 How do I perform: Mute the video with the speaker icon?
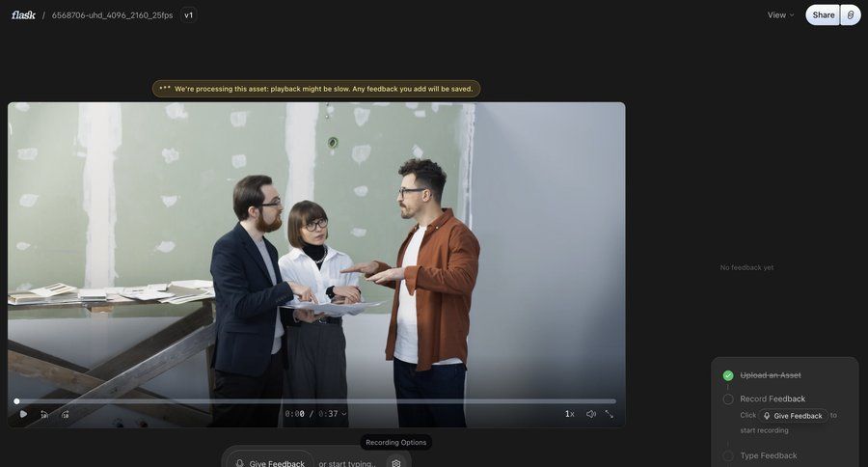coord(590,414)
